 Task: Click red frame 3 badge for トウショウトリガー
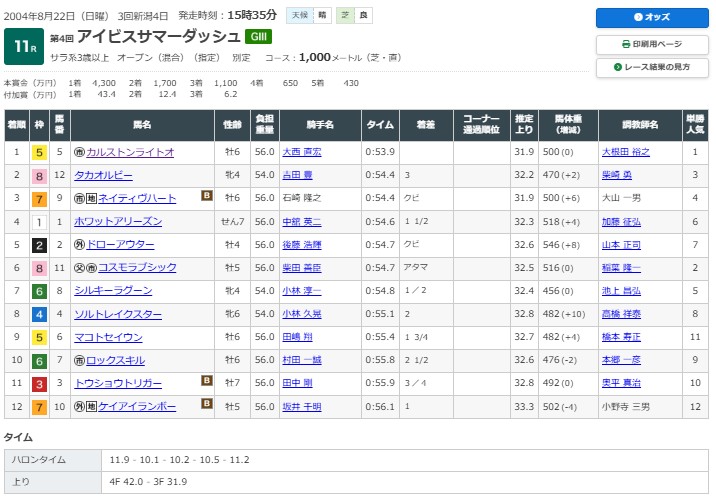[x=39, y=382]
